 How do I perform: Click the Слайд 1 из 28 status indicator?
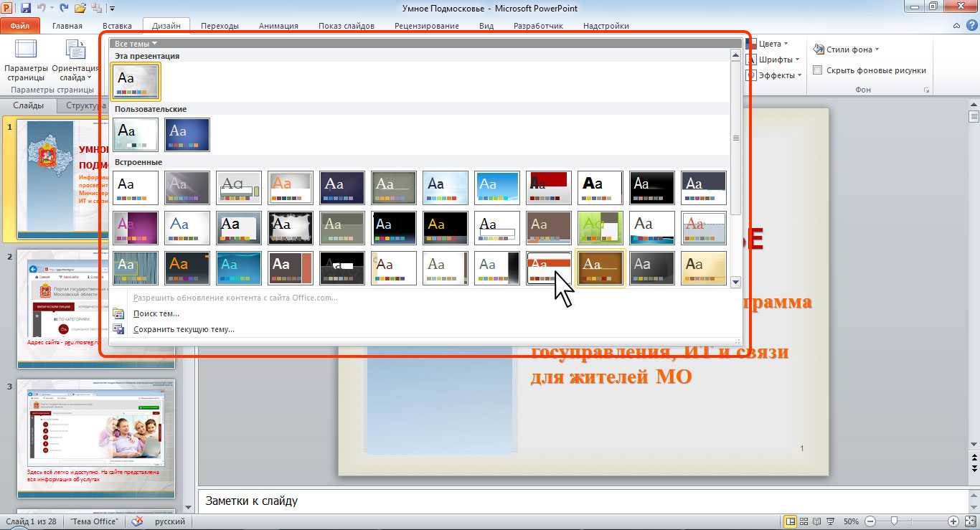pyautogui.click(x=32, y=521)
